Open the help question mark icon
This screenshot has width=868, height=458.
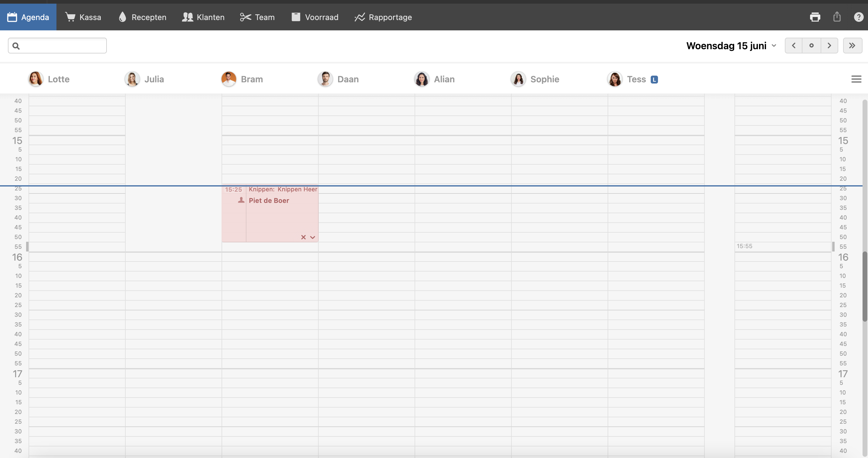click(858, 17)
